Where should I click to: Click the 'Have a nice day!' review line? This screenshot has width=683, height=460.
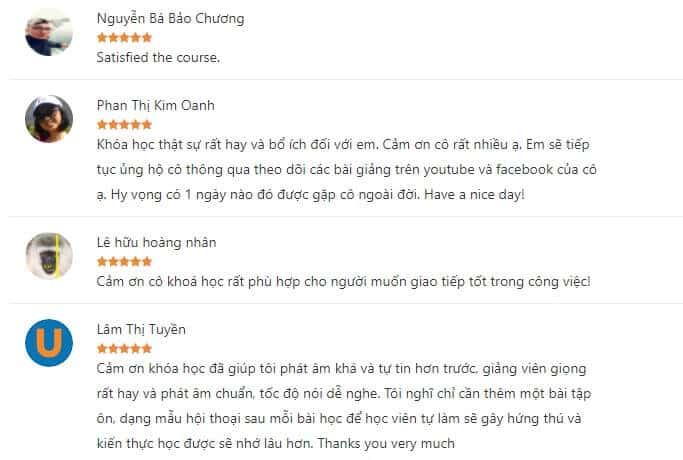(311, 195)
